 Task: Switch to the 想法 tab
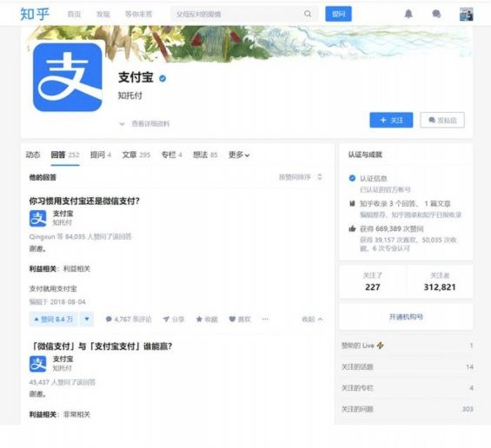pyautogui.click(x=205, y=155)
